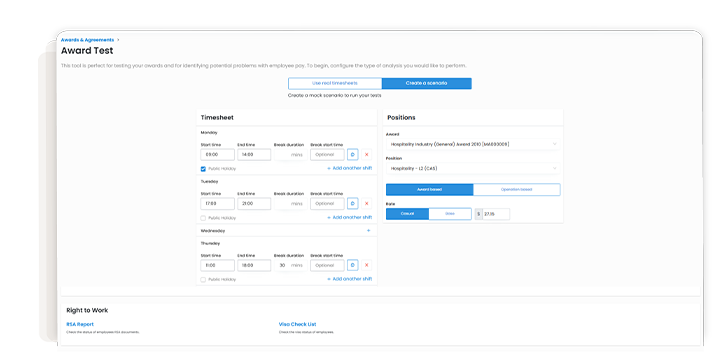
Task: Click the Wednesday row label
Action: point(213,231)
